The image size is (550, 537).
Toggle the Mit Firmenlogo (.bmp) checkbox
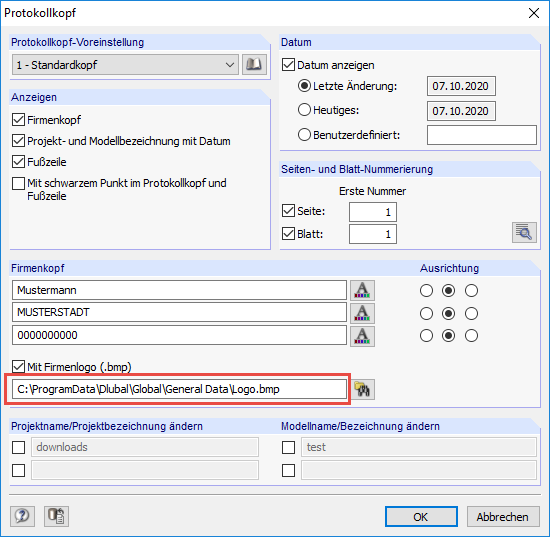18,367
